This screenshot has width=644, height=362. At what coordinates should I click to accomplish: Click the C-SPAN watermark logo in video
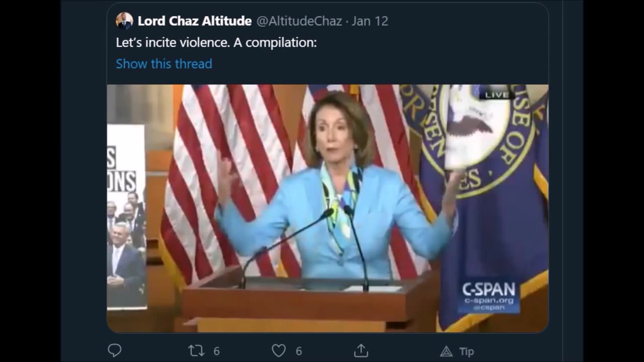[489, 296]
